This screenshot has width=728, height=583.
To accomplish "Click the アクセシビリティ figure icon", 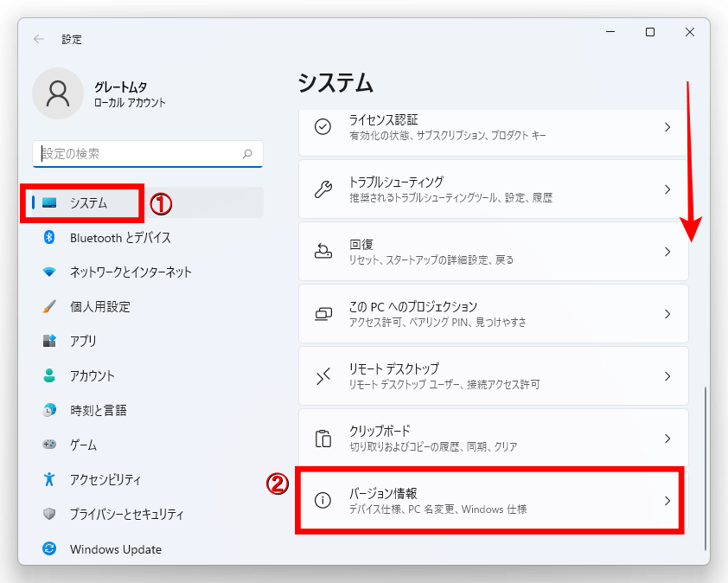I will point(49,479).
